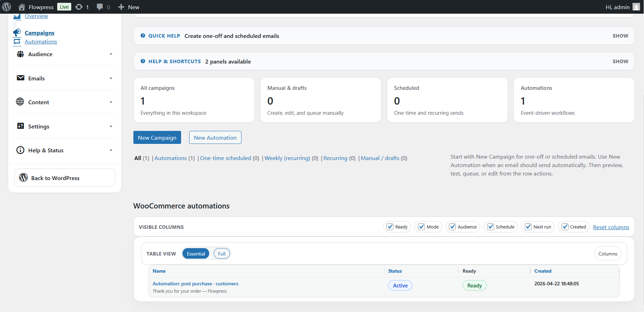This screenshot has width=644, height=312.
Task: Filter by Manual / drafts campaigns
Action: [x=380, y=158]
